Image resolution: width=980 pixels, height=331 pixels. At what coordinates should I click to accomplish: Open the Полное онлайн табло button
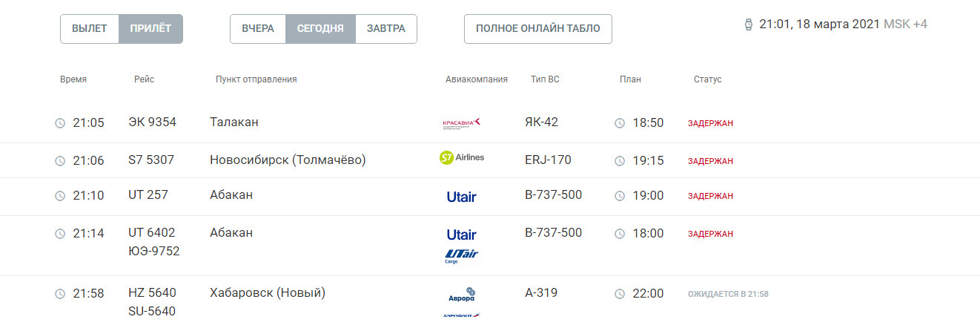(538, 29)
